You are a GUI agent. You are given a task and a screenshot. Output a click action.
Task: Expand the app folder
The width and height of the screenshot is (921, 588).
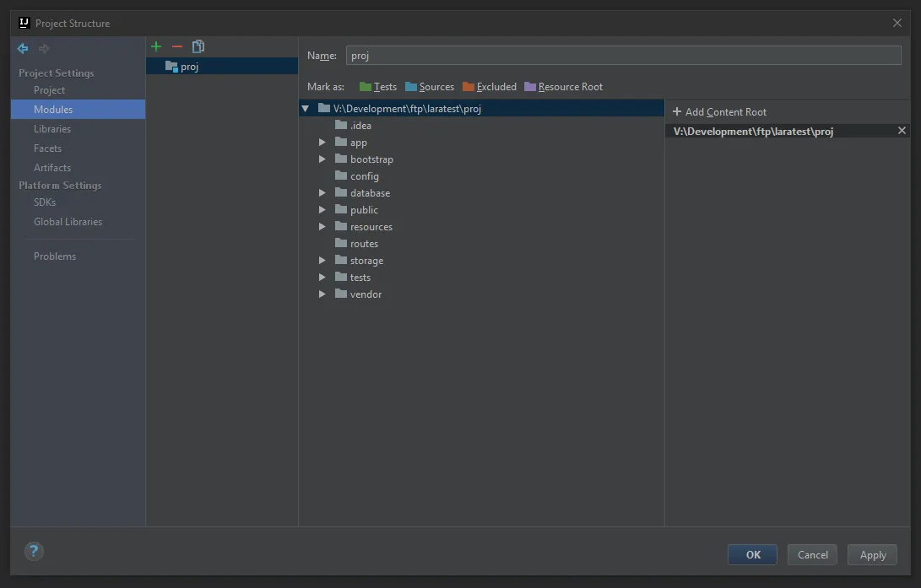pyautogui.click(x=322, y=143)
